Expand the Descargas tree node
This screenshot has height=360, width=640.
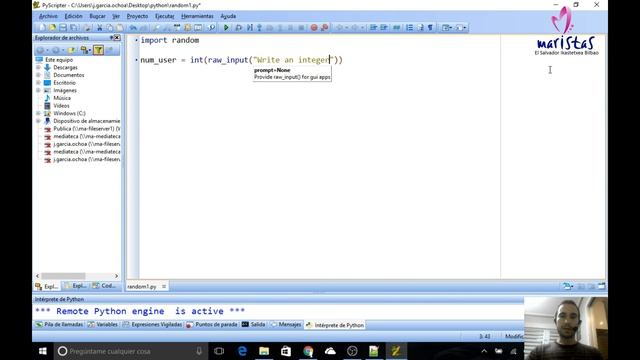(x=38, y=67)
